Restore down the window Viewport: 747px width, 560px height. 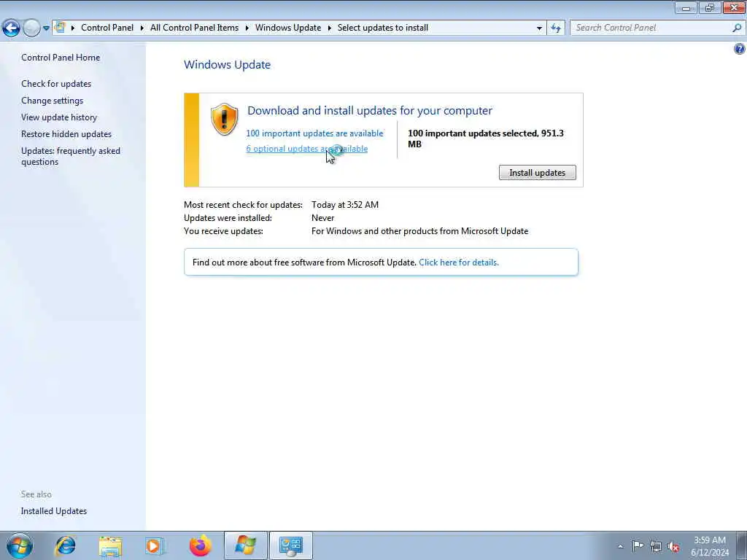coord(710,7)
